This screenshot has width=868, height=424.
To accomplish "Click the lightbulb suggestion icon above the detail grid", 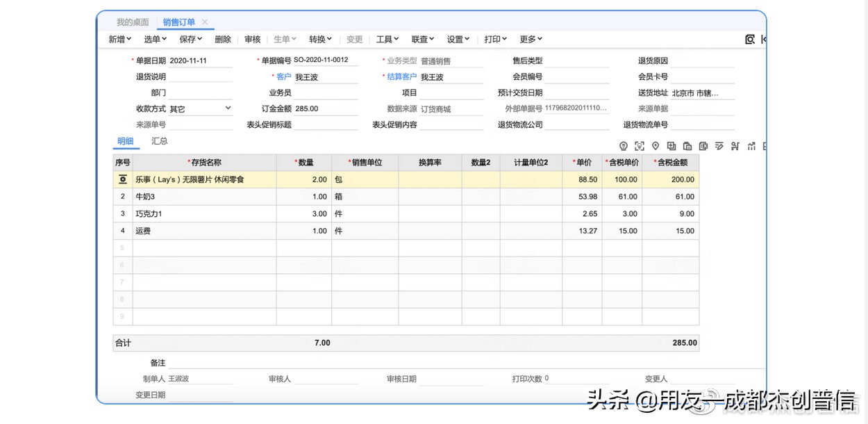I will tap(624, 146).
